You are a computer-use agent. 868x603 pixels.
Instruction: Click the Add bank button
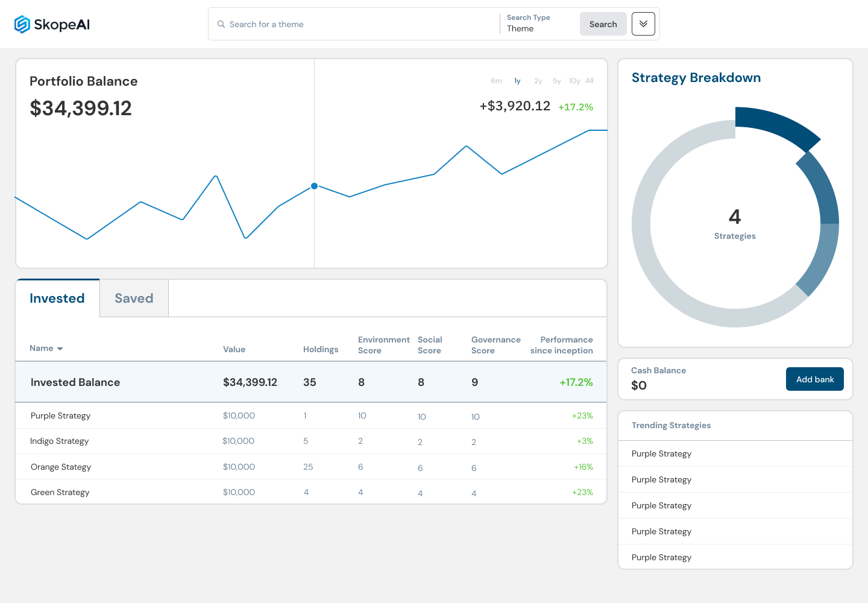(x=815, y=379)
